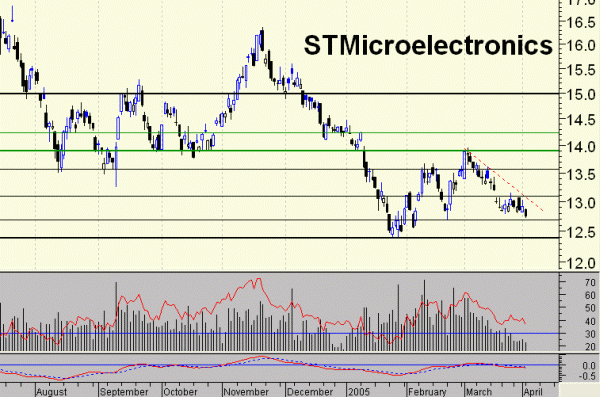Click the black support line at 12.4
The image size is (600, 397).
pos(279,238)
